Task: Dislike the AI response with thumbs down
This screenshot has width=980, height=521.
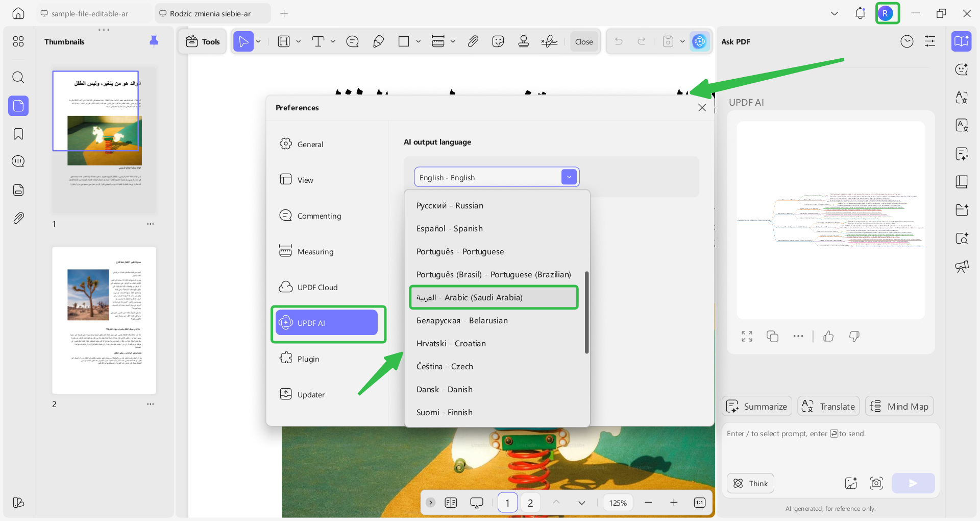Action: tap(854, 336)
